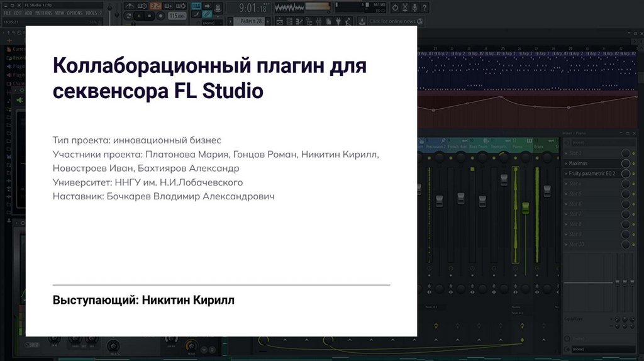
Task: Open the EDIT menu
Action: tap(18, 13)
